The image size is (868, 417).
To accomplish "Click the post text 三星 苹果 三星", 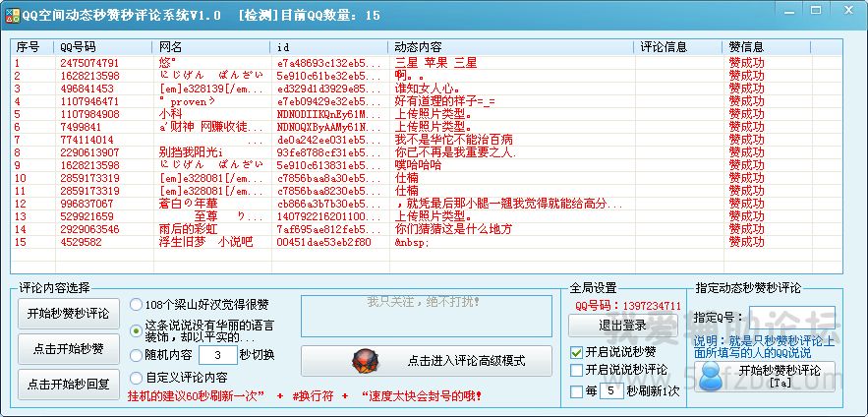I will pyautogui.click(x=435, y=63).
